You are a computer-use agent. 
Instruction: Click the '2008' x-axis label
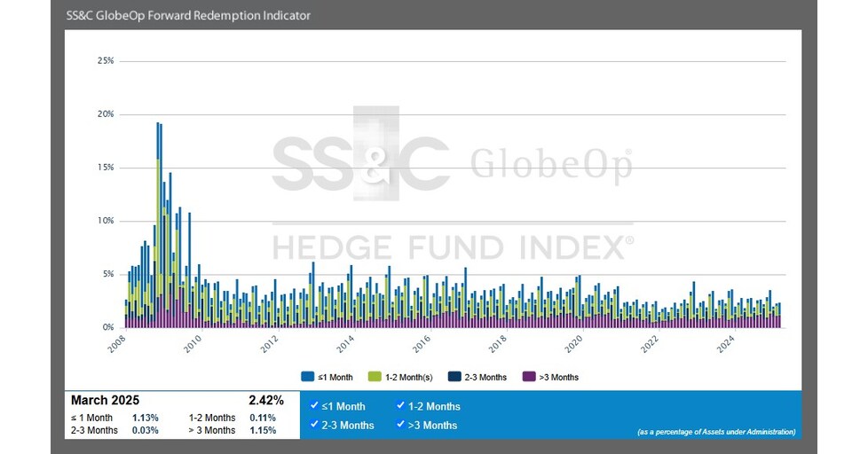pyautogui.click(x=117, y=345)
